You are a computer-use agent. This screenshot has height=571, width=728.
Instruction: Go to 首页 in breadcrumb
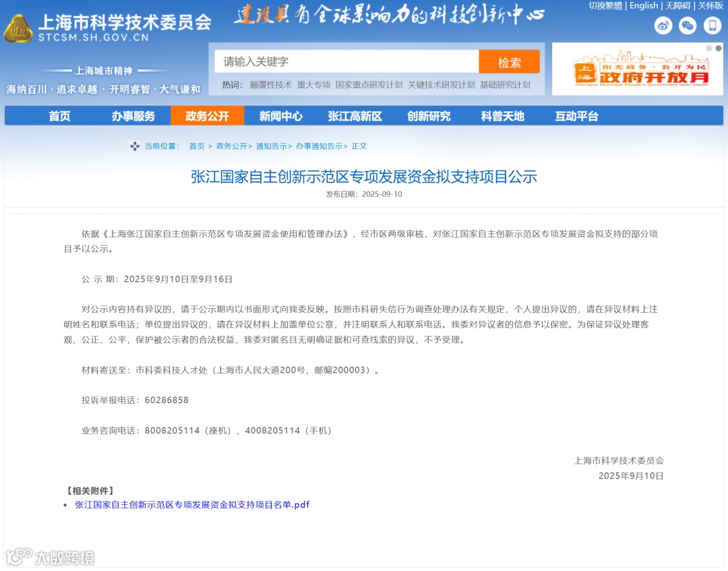(197, 146)
